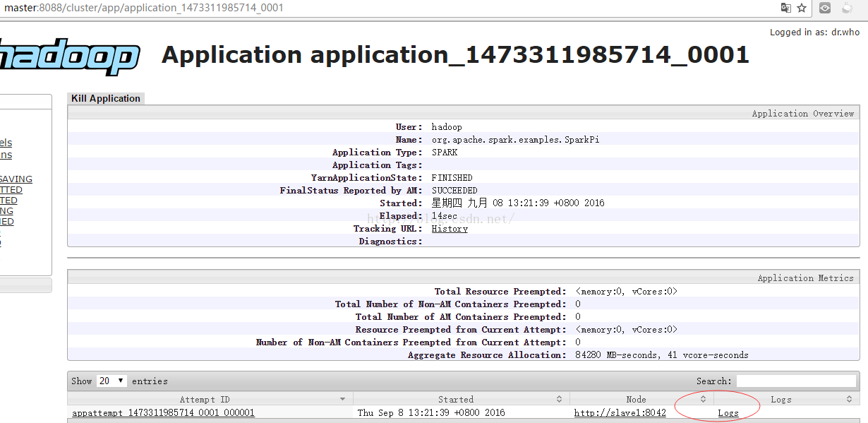868x423 pixels.
Task: Sort by Attempt ID column arrow
Action: coord(343,400)
